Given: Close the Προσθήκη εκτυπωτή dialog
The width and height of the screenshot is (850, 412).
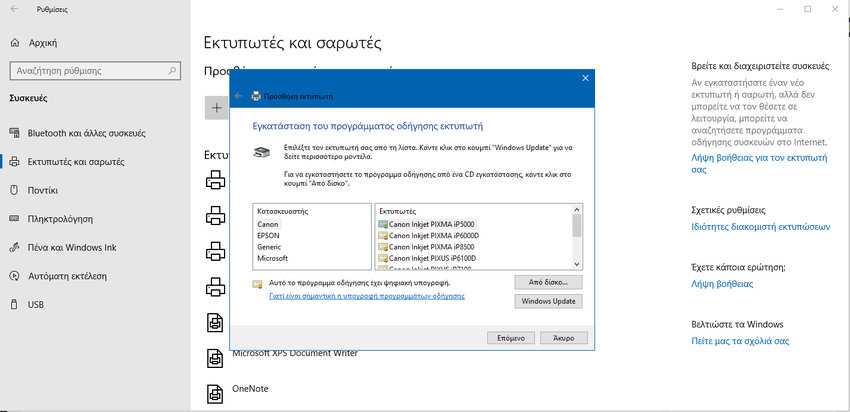Looking at the screenshot, I should pyautogui.click(x=585, y=78).
